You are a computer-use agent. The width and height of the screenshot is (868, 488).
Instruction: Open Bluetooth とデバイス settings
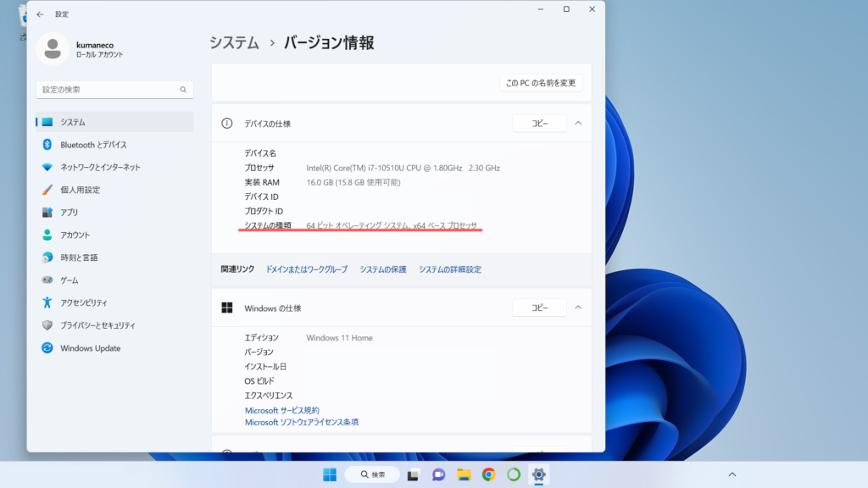[115, 144]
